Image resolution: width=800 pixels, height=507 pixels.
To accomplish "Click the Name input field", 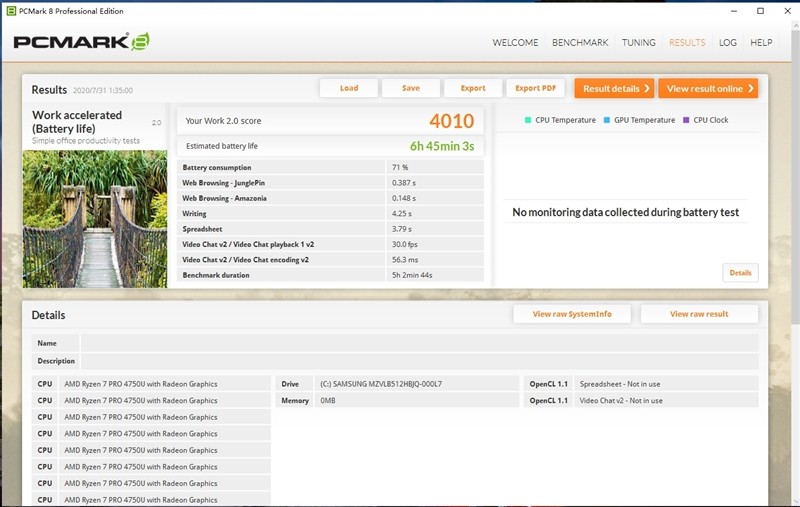I will [419, 343].
